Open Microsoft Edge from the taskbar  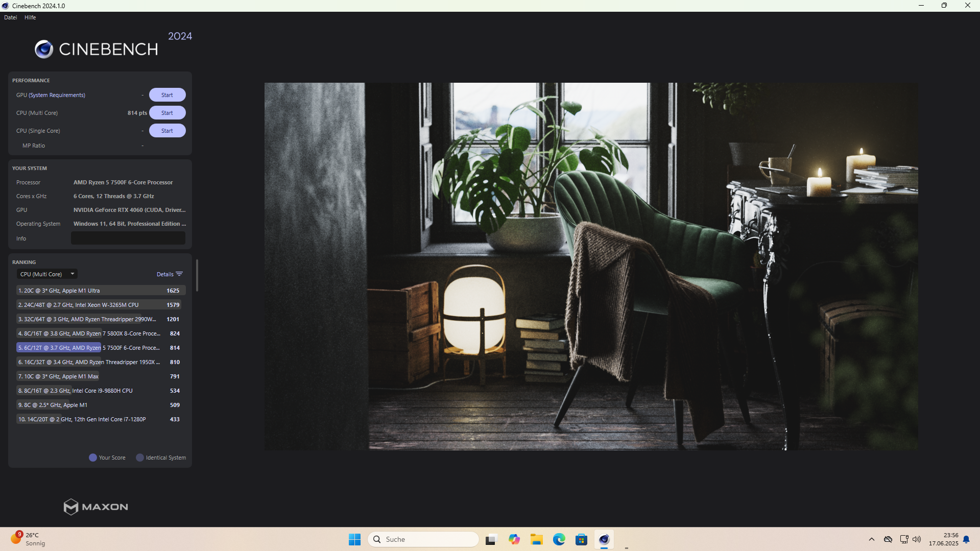(559, 539)
